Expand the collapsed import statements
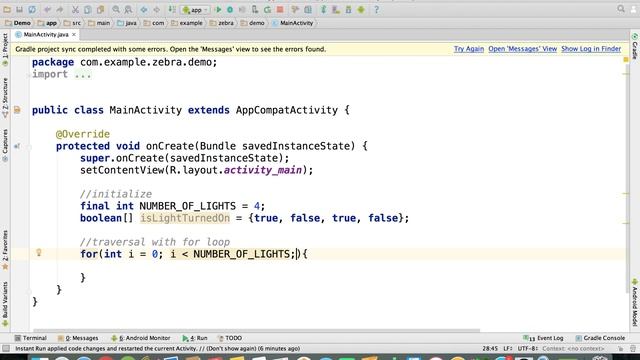 pos(83,74)
